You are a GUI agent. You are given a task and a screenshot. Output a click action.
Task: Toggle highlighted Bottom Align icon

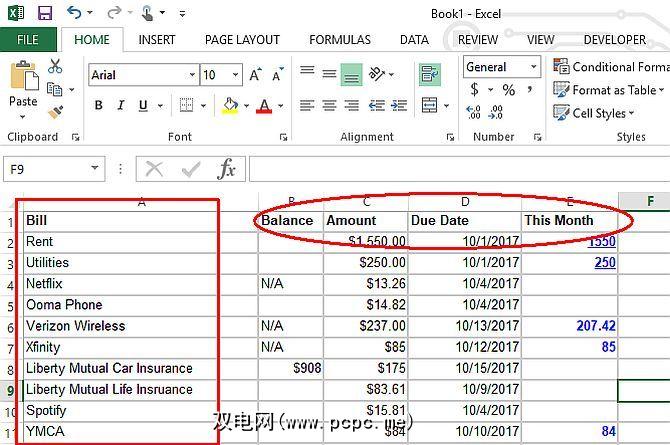coord(352,75)
